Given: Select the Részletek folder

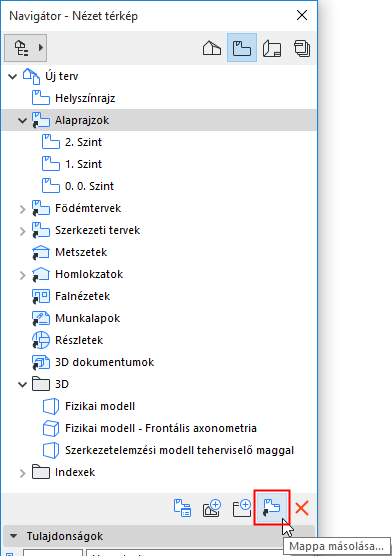Looking at the screenshot, I should tap(79, 340).
